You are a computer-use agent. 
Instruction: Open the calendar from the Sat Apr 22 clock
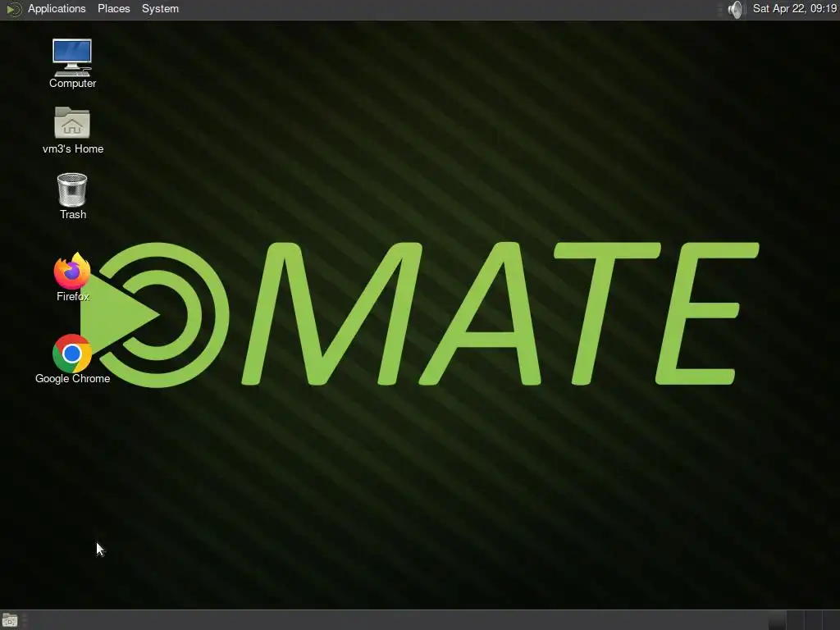[x=794, y=8]
